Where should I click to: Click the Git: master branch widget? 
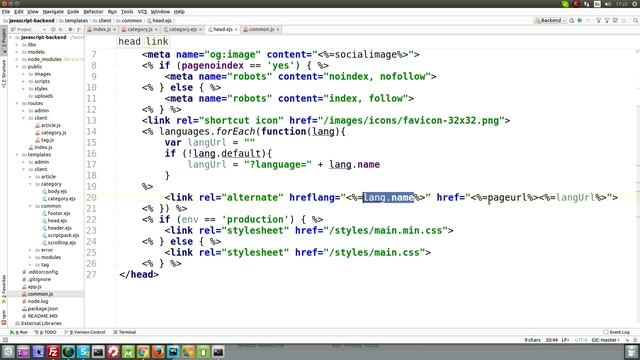pos(605,340)
